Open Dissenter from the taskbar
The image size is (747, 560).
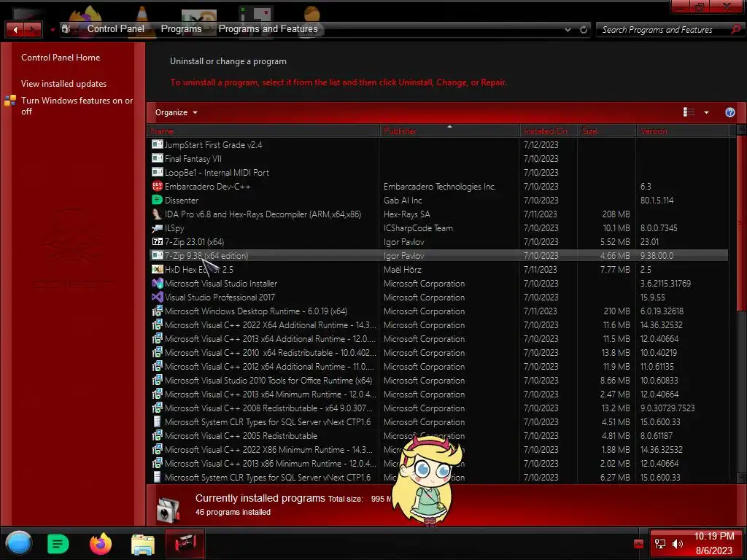tap(58, 544)
